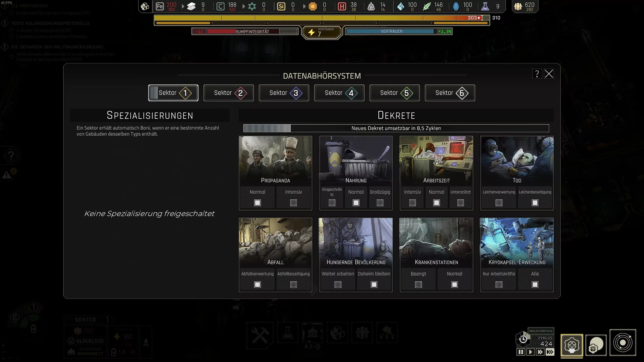Set normal play speed
Screen dimensions: 644x362
pos(530,352)
